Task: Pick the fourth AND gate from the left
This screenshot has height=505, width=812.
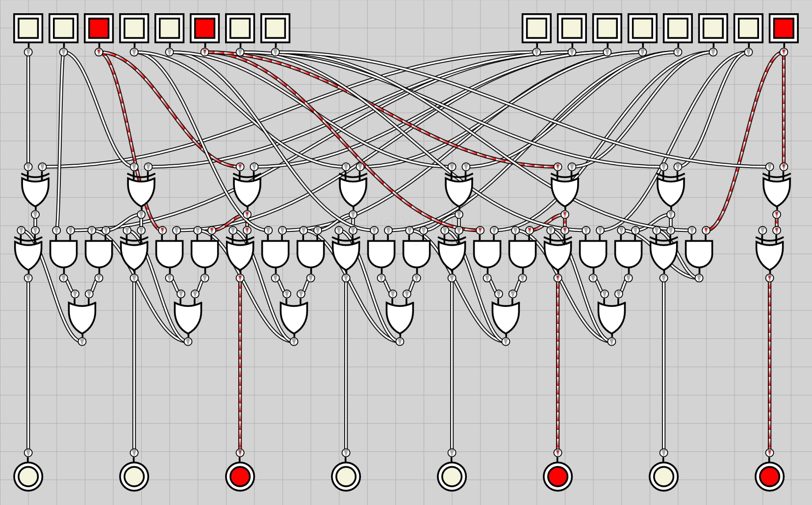Action: point(204,254)
